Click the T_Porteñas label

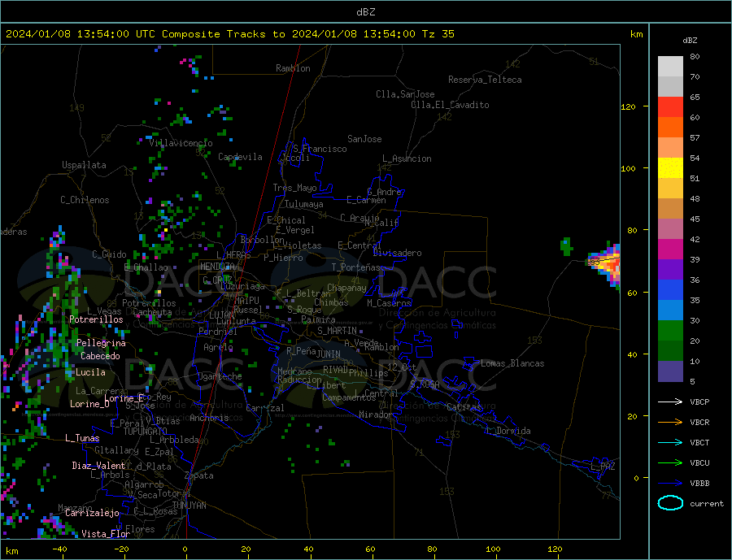tap(356, 267)
